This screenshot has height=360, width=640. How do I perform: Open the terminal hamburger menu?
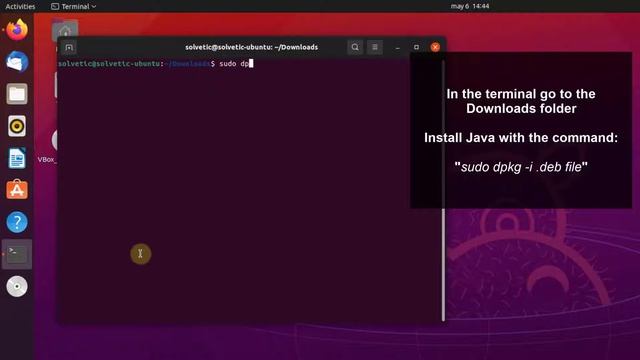(375, 47)
